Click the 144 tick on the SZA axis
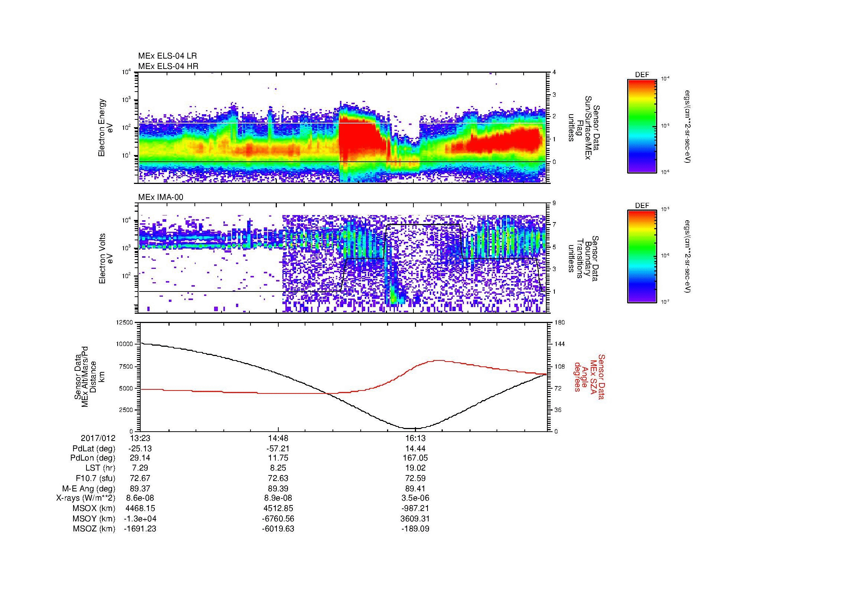Screen dimensions: 868x613 pyautogui.click(x=560, y=344)
